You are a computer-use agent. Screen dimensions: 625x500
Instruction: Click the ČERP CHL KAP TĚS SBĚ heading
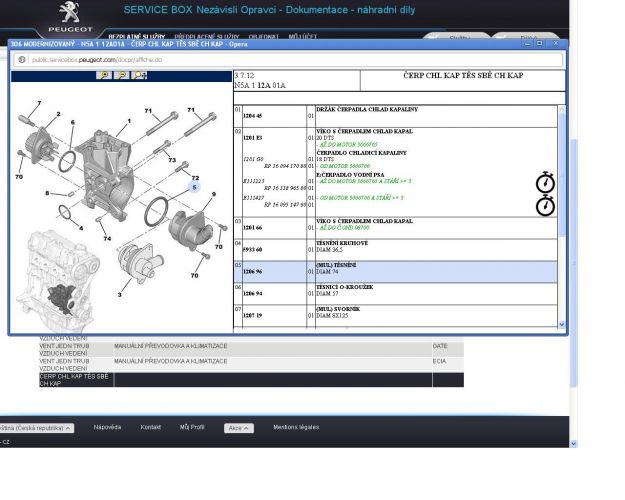coord(463,75)
